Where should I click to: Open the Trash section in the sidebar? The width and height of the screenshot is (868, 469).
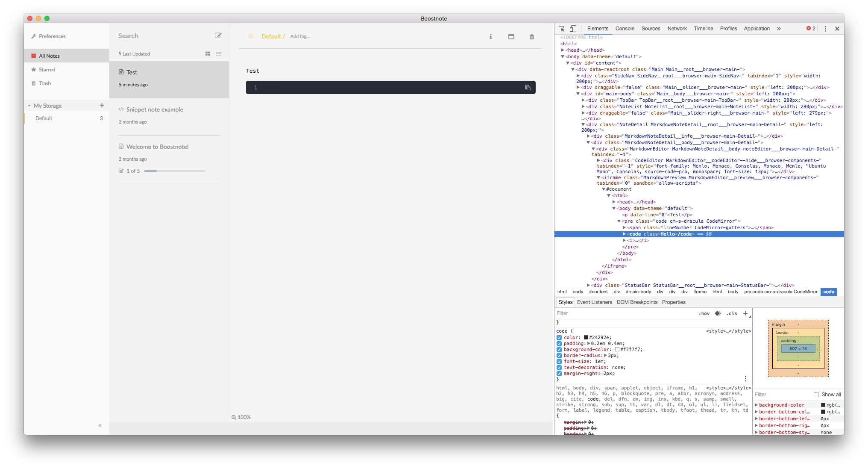44,83
